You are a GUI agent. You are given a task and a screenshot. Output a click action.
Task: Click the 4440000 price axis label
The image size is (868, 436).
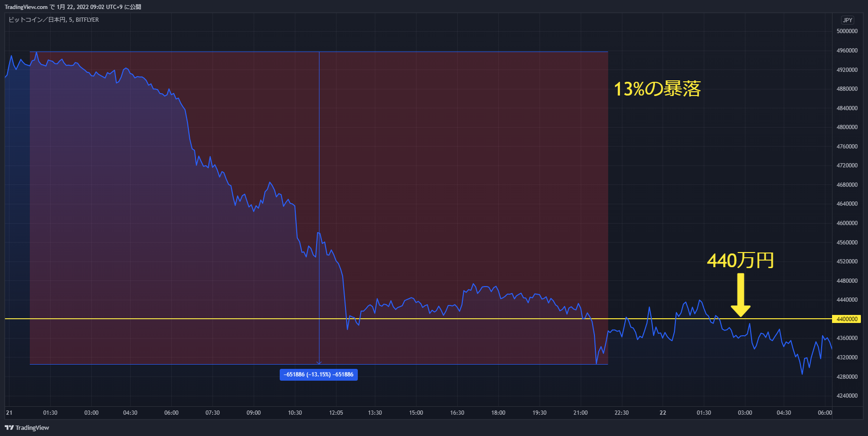click(847, 300)
